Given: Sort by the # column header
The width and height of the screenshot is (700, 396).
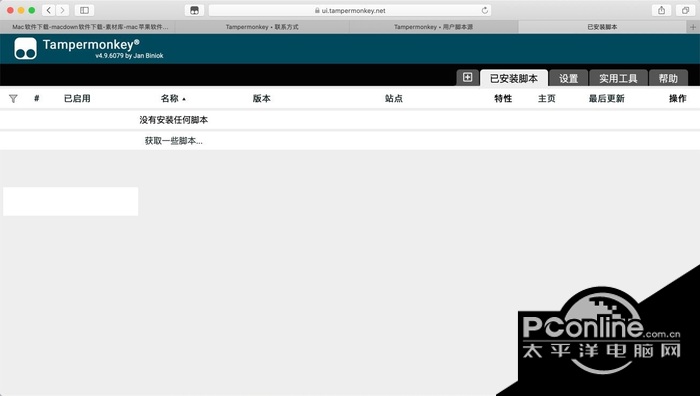Looking at the screenshot, I should click(x=37, y=98).
